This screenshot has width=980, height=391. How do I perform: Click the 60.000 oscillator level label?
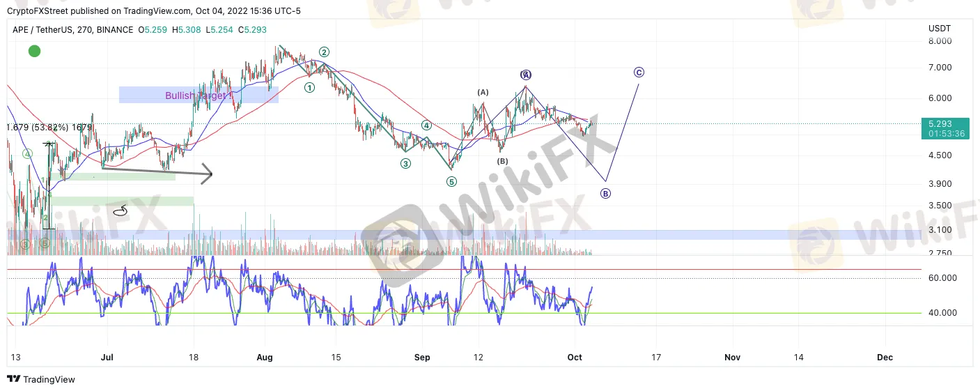[941, 278]
